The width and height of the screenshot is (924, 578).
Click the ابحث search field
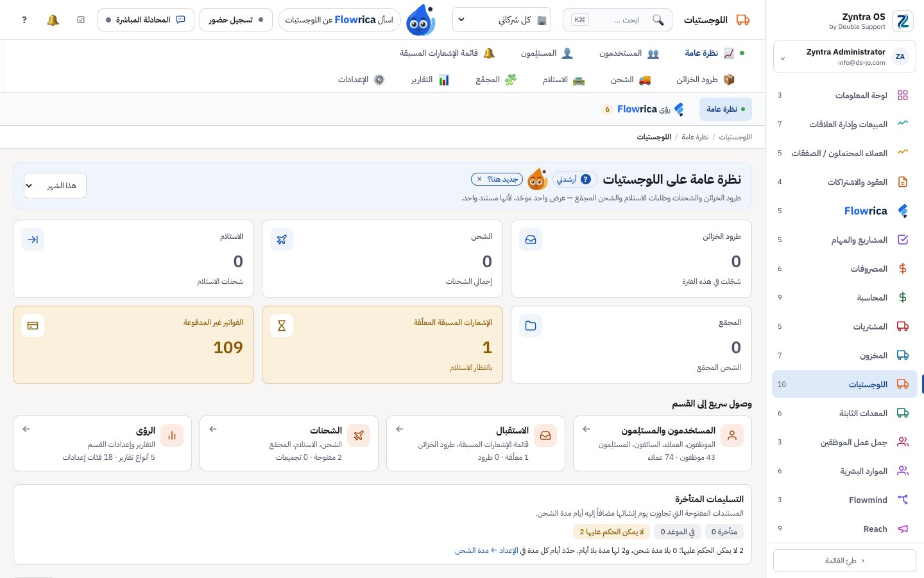tap(617, 20)
